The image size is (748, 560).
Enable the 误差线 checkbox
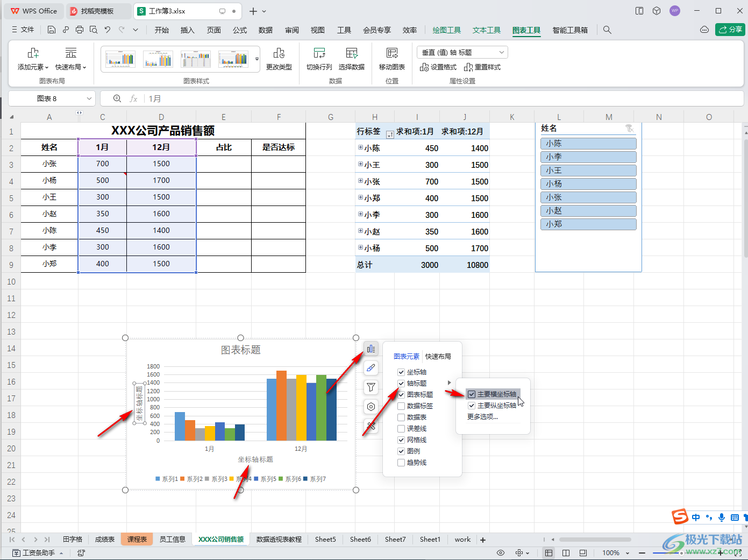click(401, 429)
